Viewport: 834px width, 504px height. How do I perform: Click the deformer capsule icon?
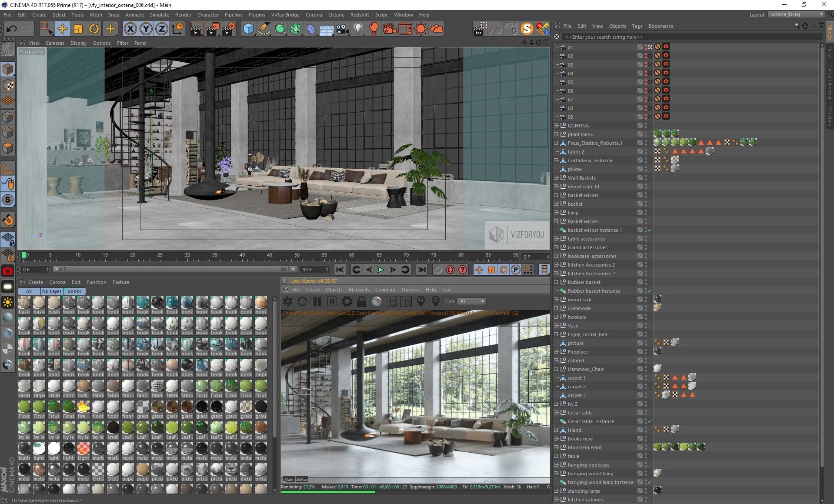(311, 29)
